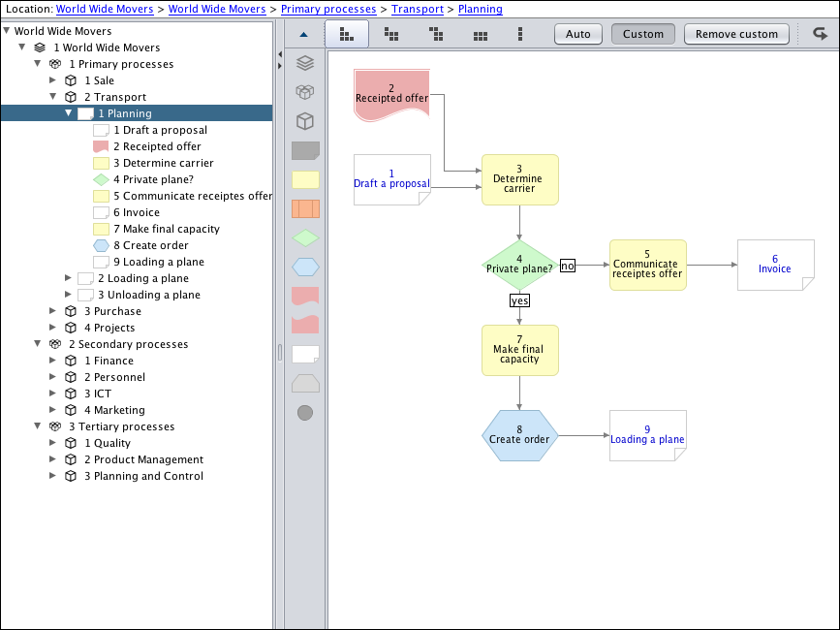Select 4 Marketing in tree
Viewport: 840px width, 630px height.
pos(105,410)
